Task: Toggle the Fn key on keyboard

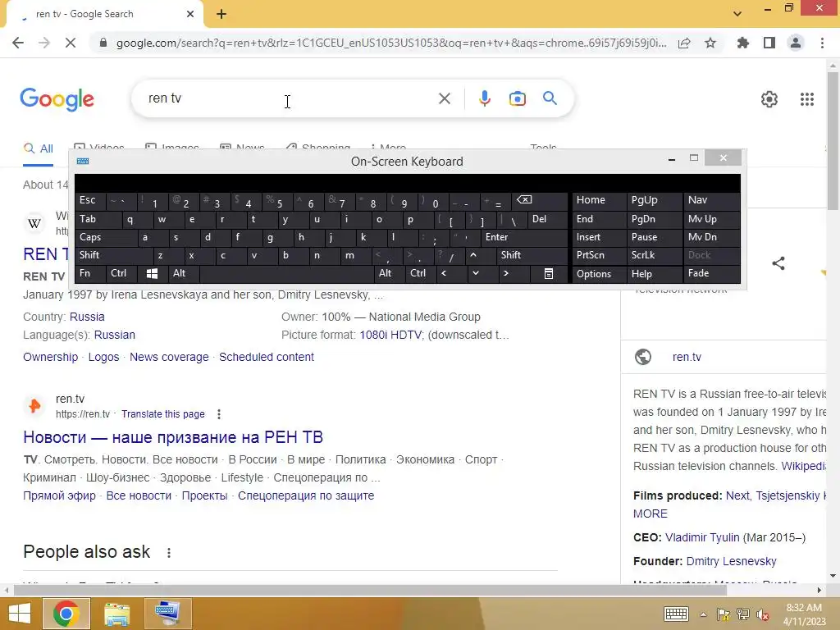Action: (x=90, y=274)
